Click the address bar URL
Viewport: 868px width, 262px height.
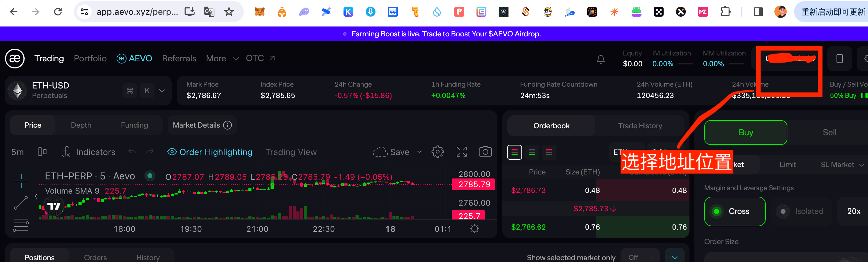137,12
